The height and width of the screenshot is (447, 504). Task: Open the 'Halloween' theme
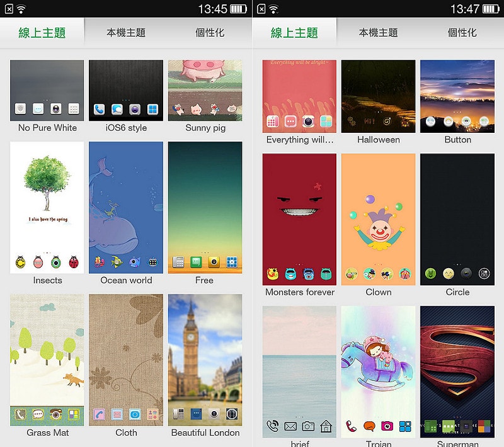377,96
